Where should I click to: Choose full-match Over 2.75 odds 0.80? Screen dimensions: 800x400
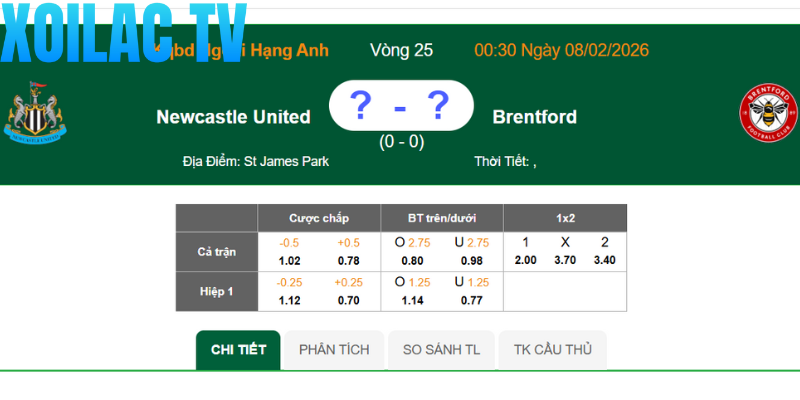(x=411, y=260)
